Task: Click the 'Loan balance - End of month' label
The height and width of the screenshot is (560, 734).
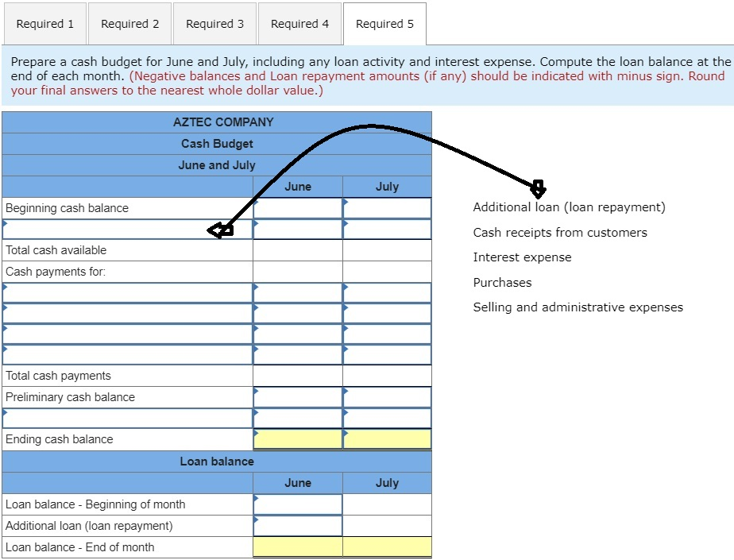Action: [80, 546]
